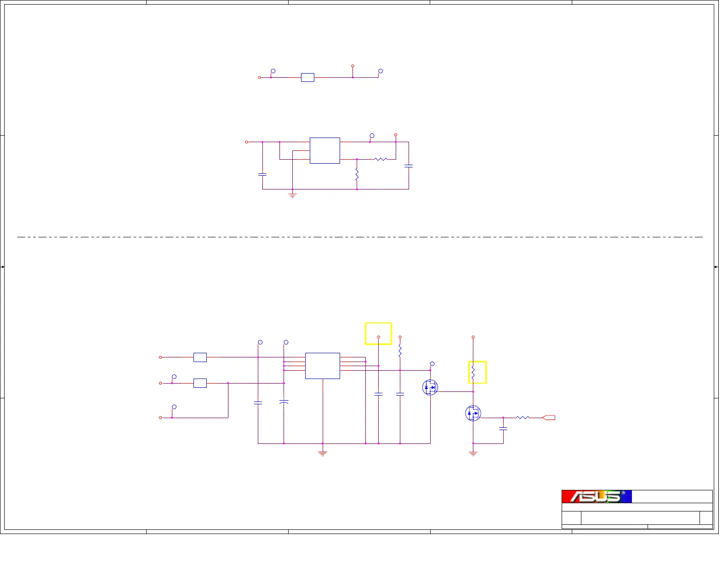728x563 pixels.
Task: Click the ground symbol below the multi-pin IC
Action: tap(323, 454)
